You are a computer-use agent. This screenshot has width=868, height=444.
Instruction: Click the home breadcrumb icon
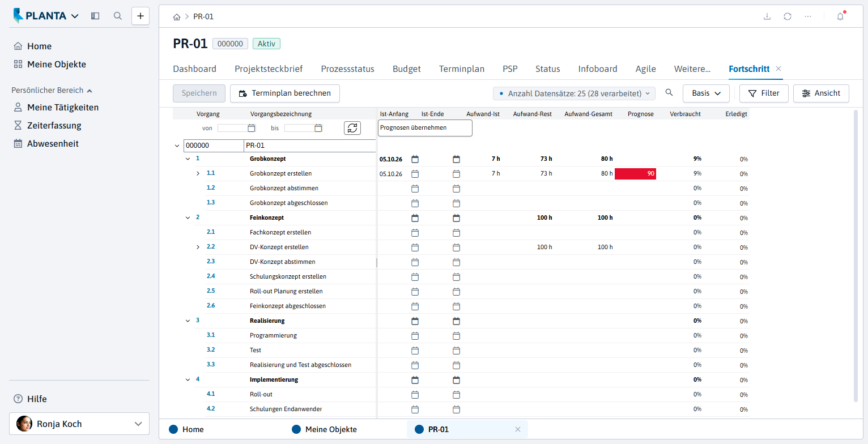pos(177,17)
